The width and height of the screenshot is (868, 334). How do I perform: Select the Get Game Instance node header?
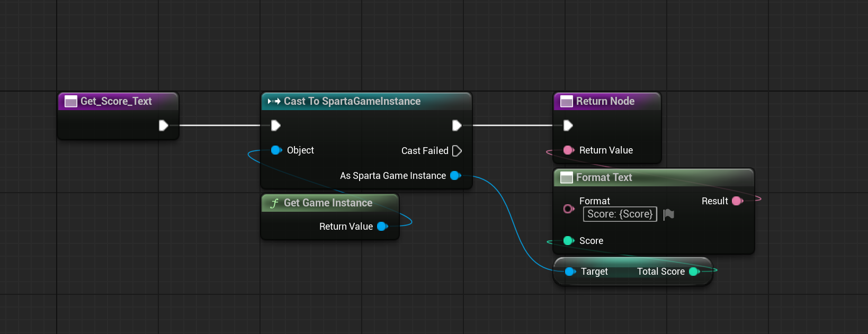pyautogui.click(x=330, y=203)
